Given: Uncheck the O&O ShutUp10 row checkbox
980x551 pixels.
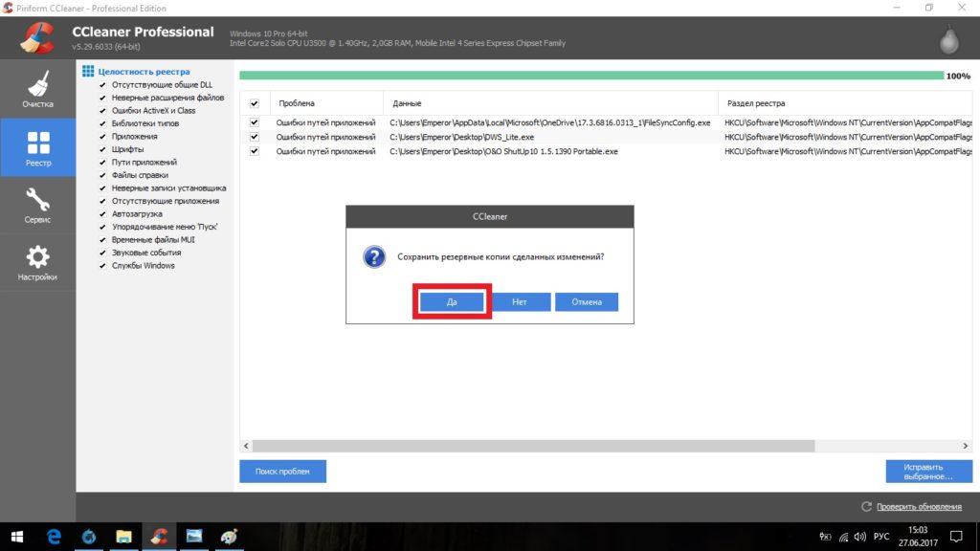Looking at the screenshot, I should tap(255, 151).
